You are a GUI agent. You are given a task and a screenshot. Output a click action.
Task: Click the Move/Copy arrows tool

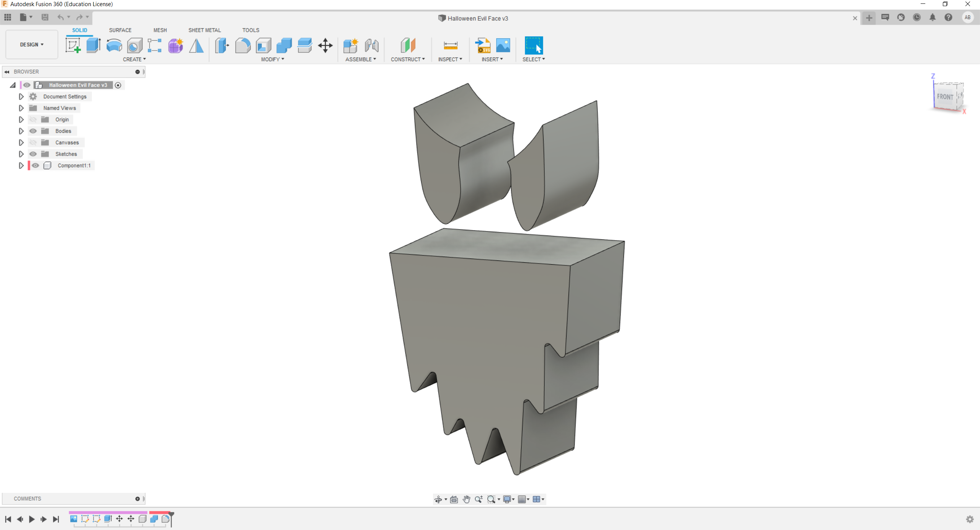pos(325,46)
